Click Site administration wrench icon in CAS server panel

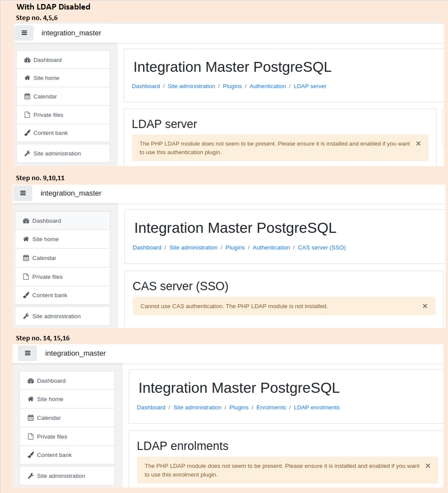coord(26,316)
